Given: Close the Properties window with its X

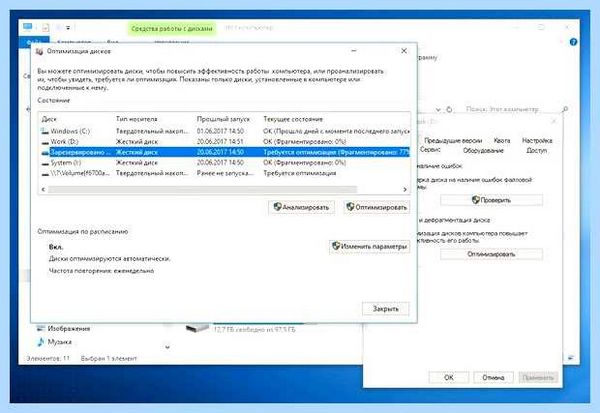Looking at the screenshot, I should 553,121.
